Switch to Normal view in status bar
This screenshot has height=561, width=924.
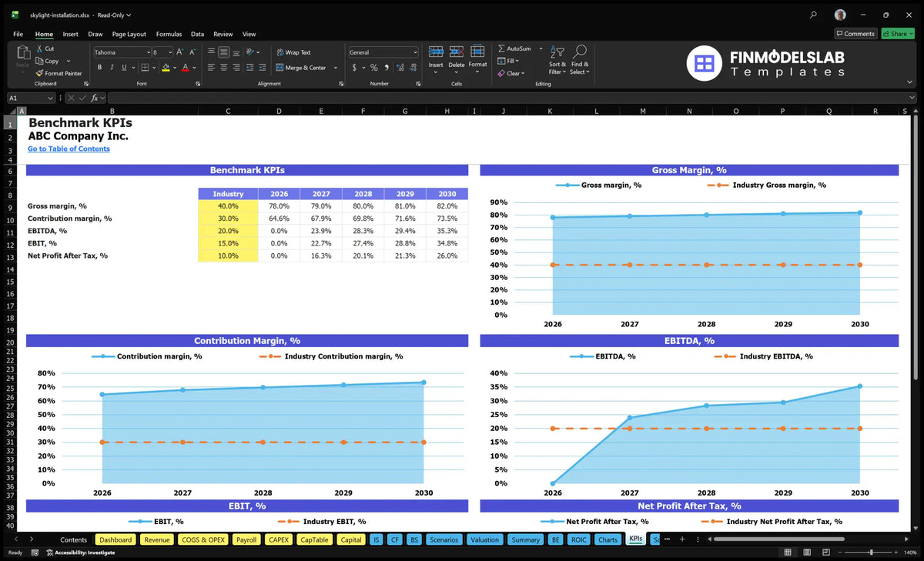pos(787,552)
